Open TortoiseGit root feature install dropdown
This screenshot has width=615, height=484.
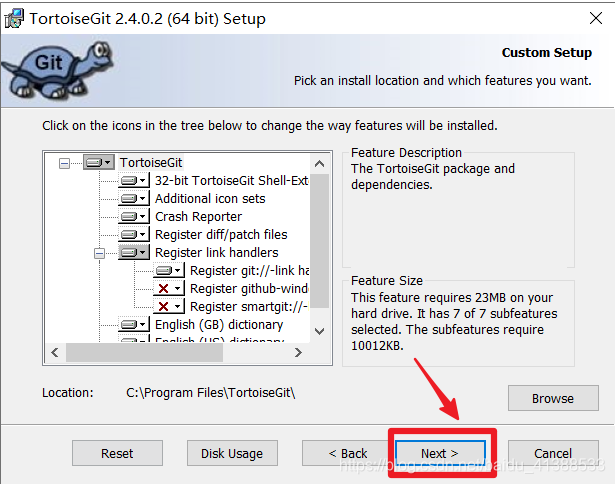click(x=98, y=162)
